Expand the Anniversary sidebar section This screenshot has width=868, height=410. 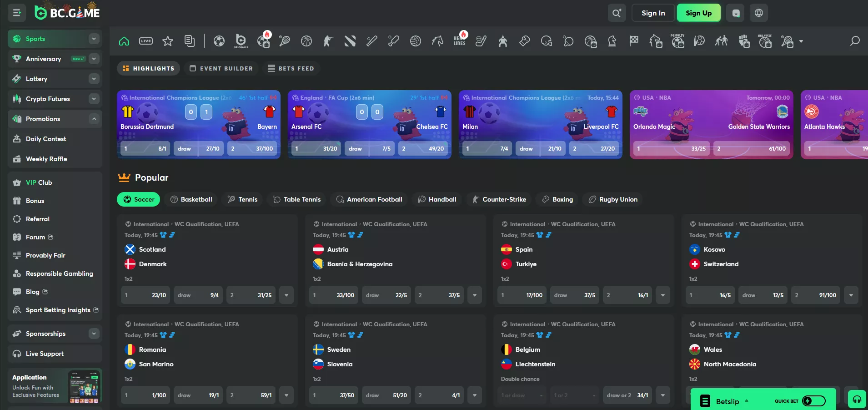click(94, 59)
